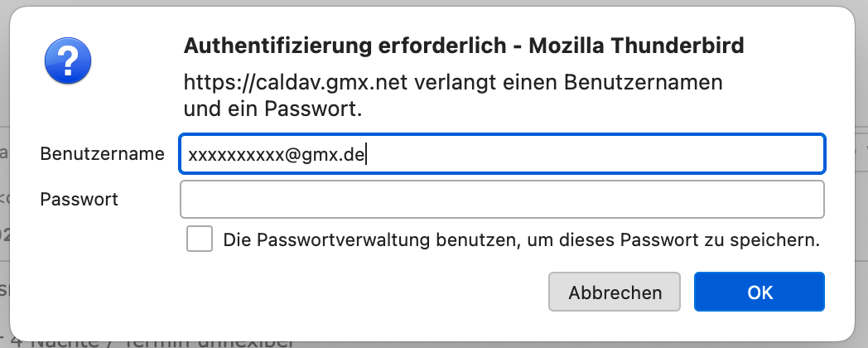The image size is (868, 348).
Task: Click the Passwort field label
Action: pos(79,199)
